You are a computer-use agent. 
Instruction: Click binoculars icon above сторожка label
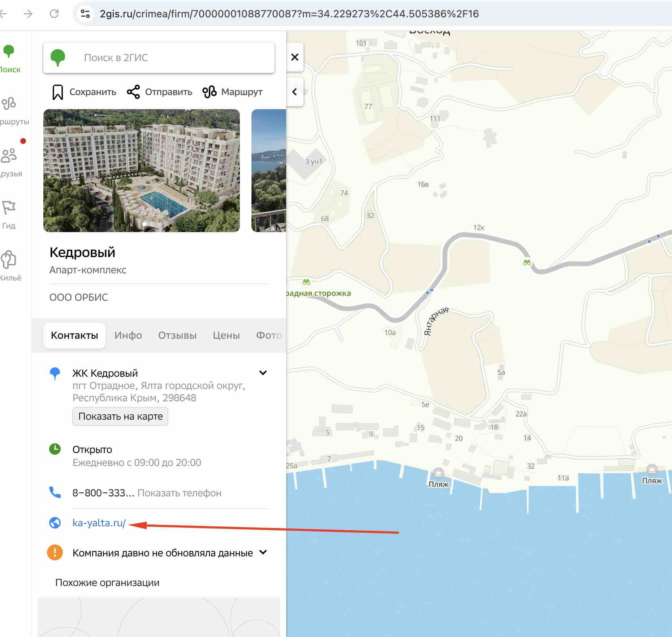306,282
